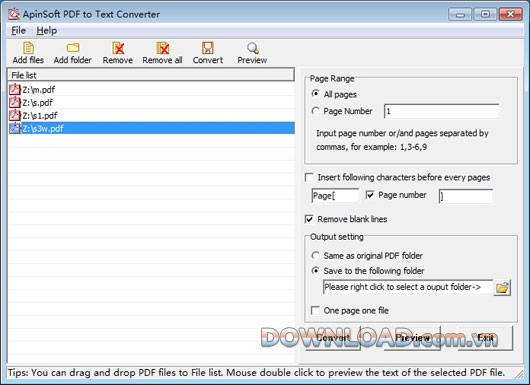530x385 pixels.
Task: Open the Help menu
Action: (x=47, y=30)
